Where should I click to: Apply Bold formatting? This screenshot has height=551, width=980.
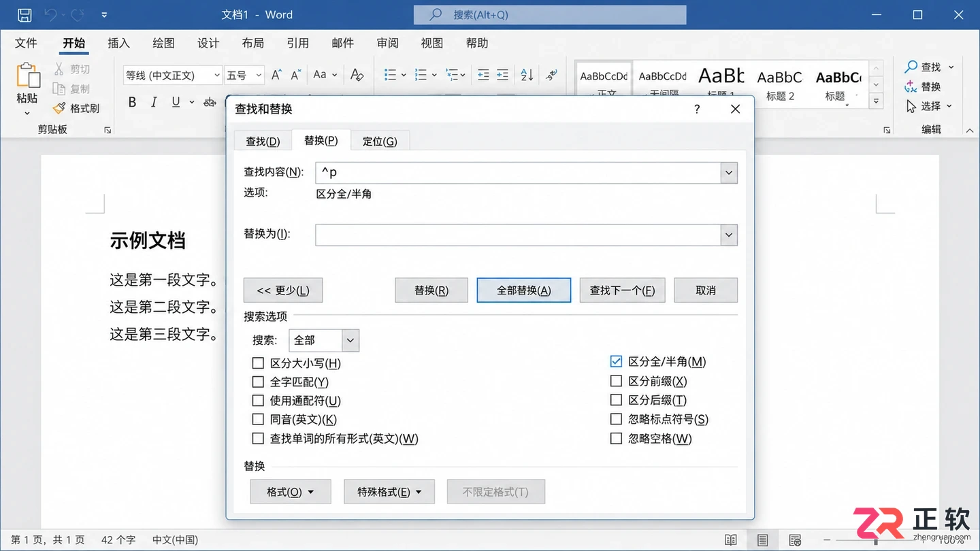tap(132, 102)
